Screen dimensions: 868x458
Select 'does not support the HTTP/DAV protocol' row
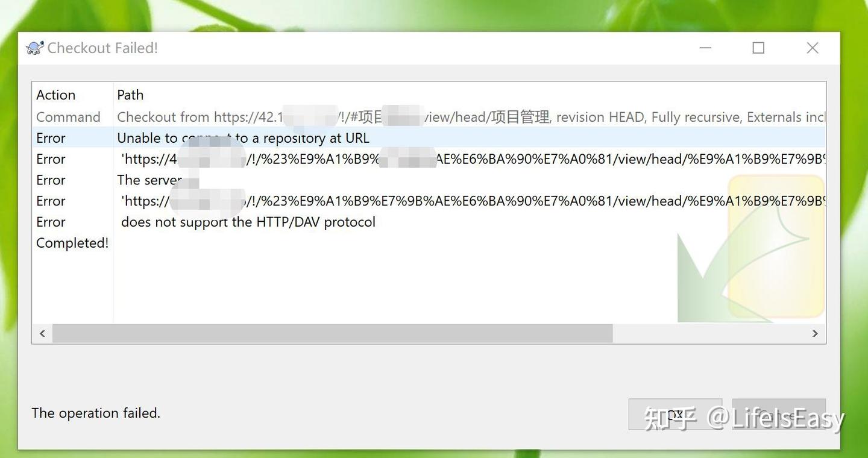click(x=429, y=222)
